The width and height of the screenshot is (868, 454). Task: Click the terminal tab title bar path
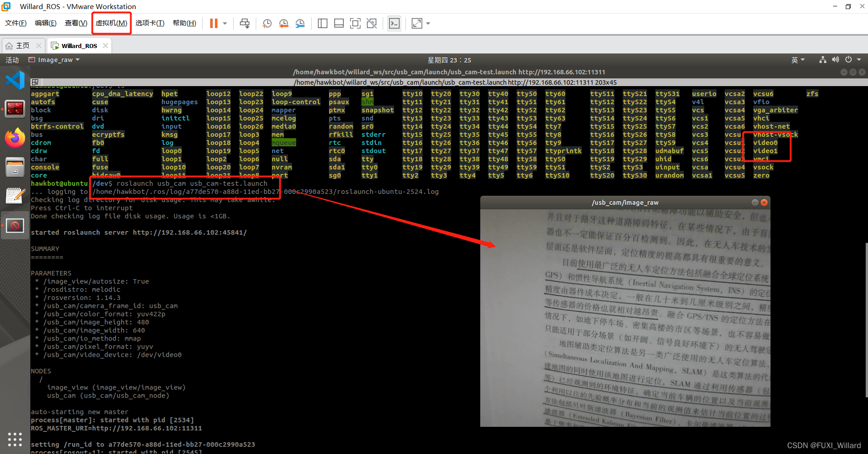455,82
